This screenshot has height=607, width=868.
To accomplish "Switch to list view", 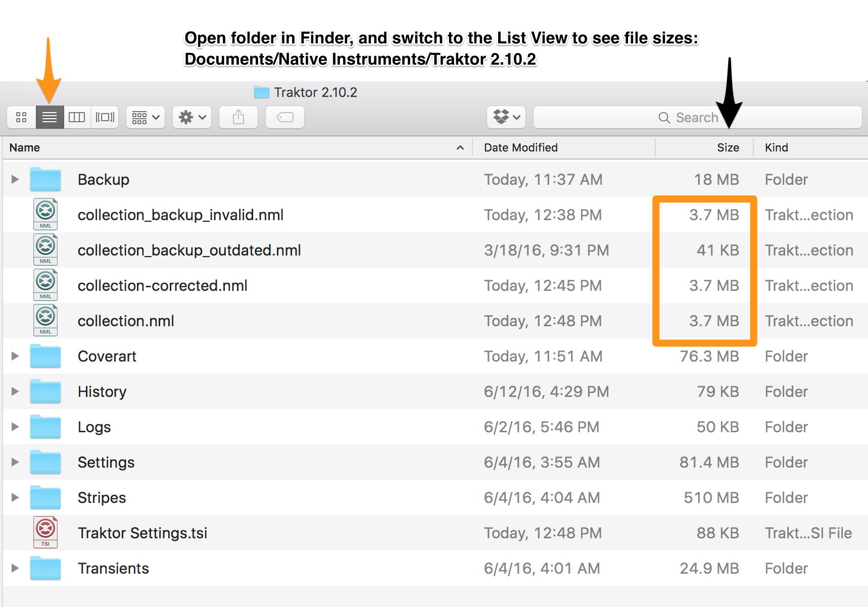I will [x=50, y=117].
